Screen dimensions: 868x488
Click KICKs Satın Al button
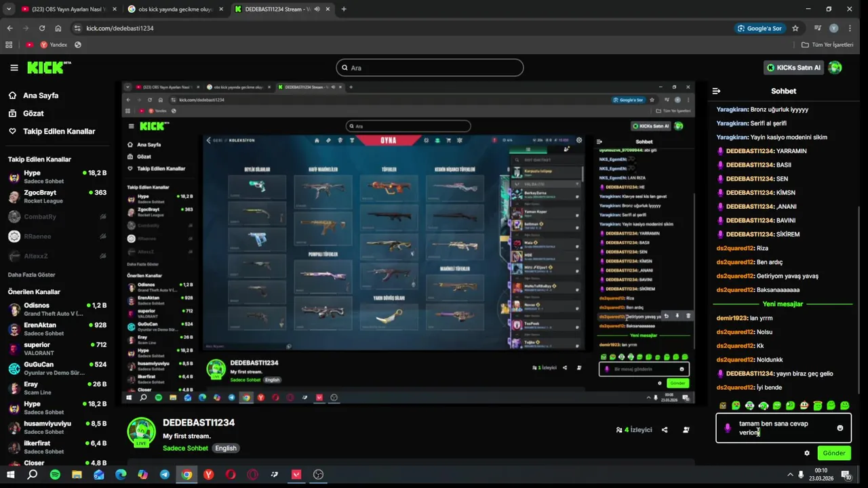click(793, 68)
